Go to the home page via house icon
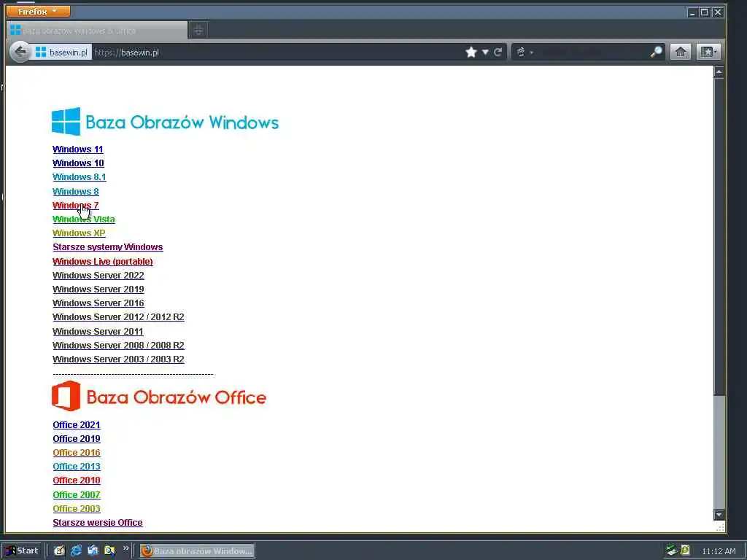The width and height of the screenshot is (747, 560). (681, 52)
